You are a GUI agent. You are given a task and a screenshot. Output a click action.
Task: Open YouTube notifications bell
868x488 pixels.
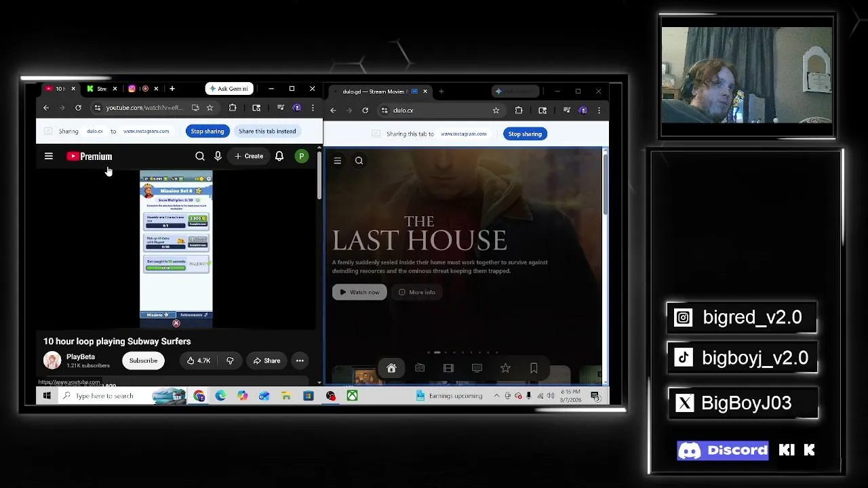click(x=279, y=157)
